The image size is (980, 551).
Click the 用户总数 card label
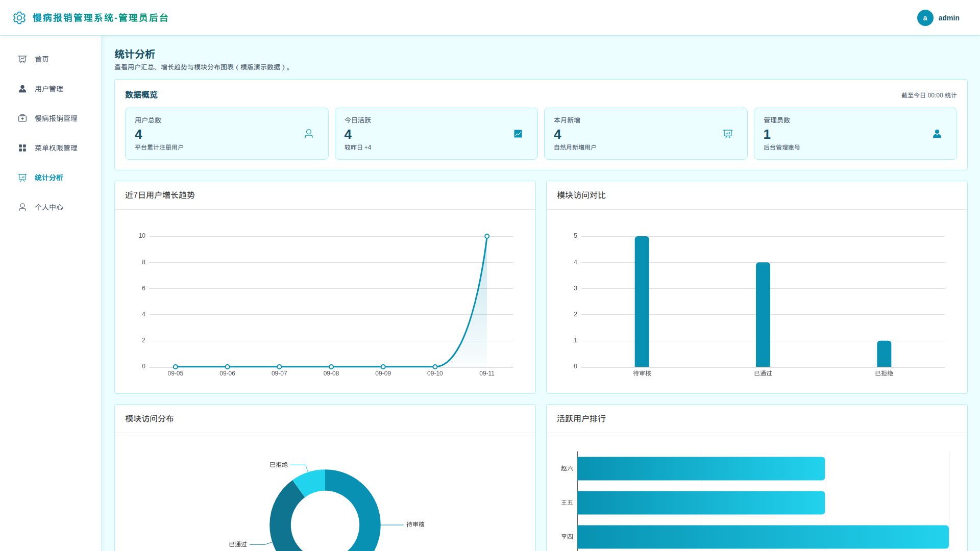pyautogui.click(x=148, y=120)
